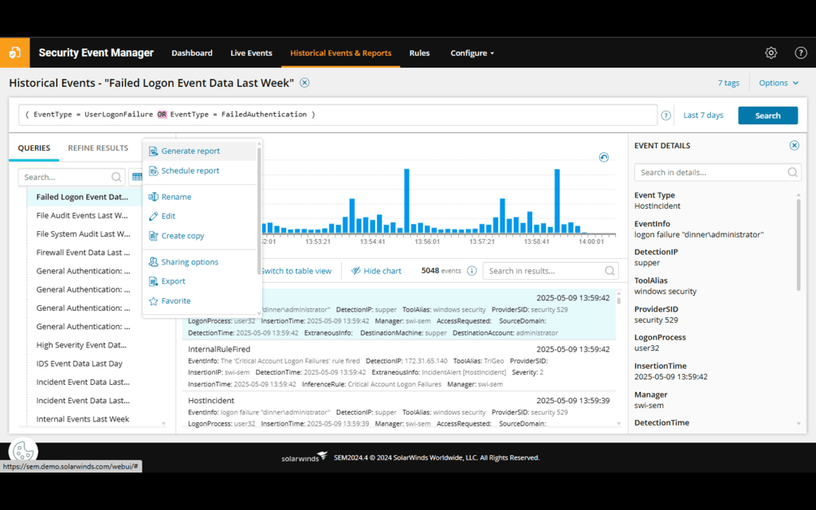Open the Configure dropdown menu
The width and height of the screenshot is (816, 510).
click(x=472, y=53)
